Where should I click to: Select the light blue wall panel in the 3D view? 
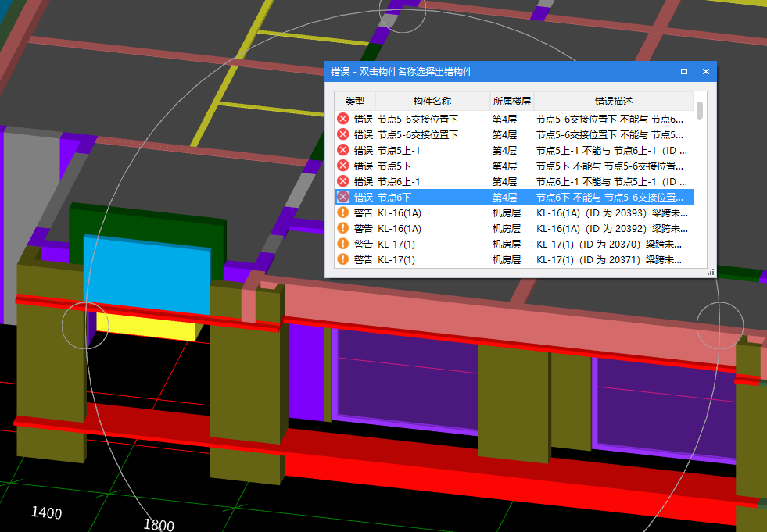point(147,274)
